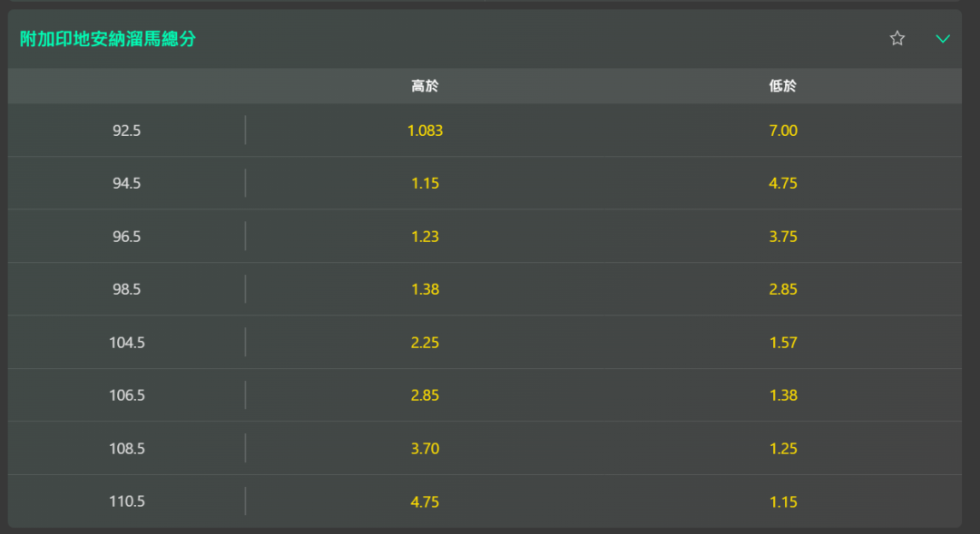
Task: Click the 高於 column header
Action: coord(425,86)
